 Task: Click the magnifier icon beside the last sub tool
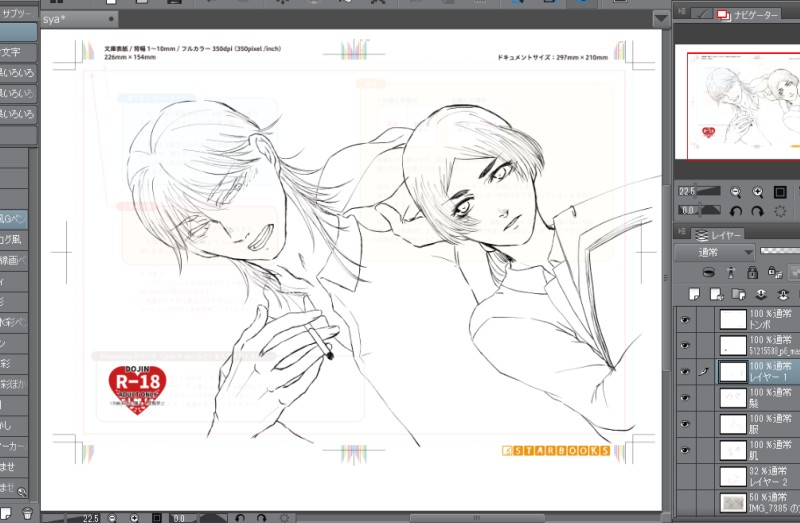coord(21,492)
